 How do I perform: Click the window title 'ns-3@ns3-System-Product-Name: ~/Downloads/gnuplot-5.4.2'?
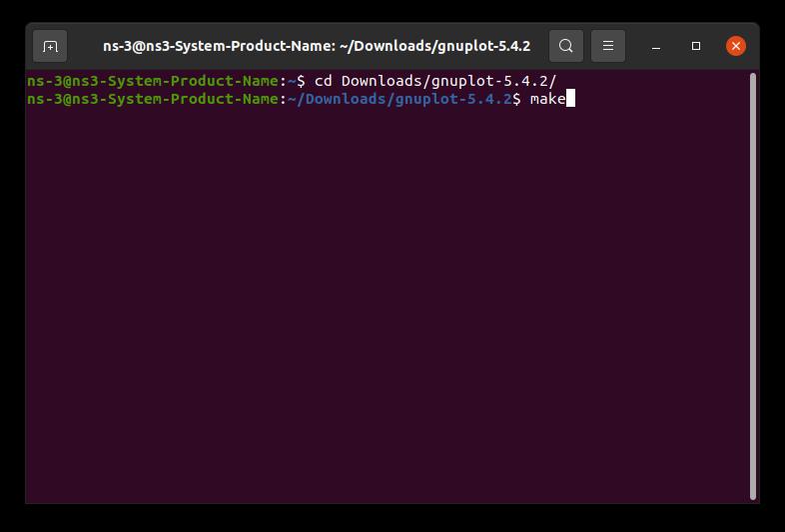[x=317, y=46]
